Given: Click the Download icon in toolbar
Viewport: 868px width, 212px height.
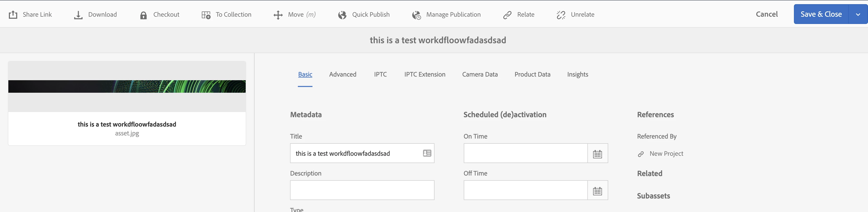Looking at the screenshot, I should [78, 15].
